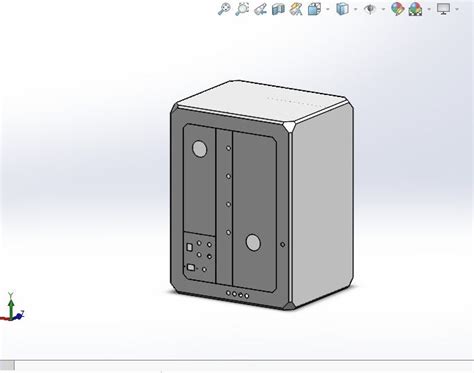Viewport: 474px width, 373px height.
Task: Select the small hole right of the door
Action: click(283, 244)
